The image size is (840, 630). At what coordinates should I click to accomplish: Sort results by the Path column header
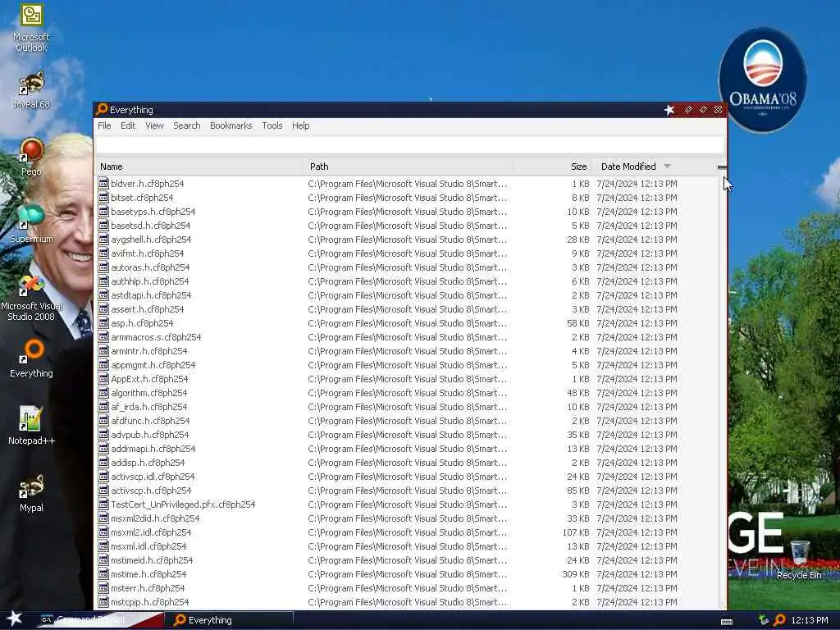pyautogui.click(x=407, y=167)
